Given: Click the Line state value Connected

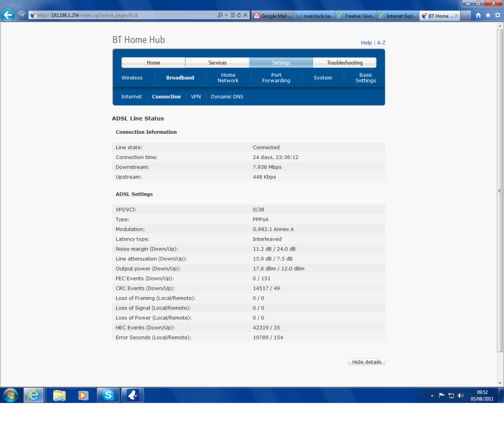Looking at the screenshot, I should [x=266, y=148].
